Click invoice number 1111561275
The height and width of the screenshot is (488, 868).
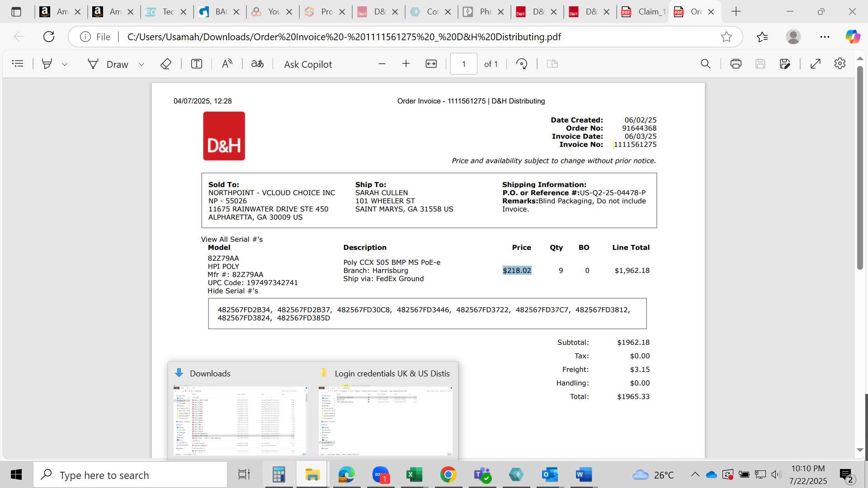coord(635,145)
